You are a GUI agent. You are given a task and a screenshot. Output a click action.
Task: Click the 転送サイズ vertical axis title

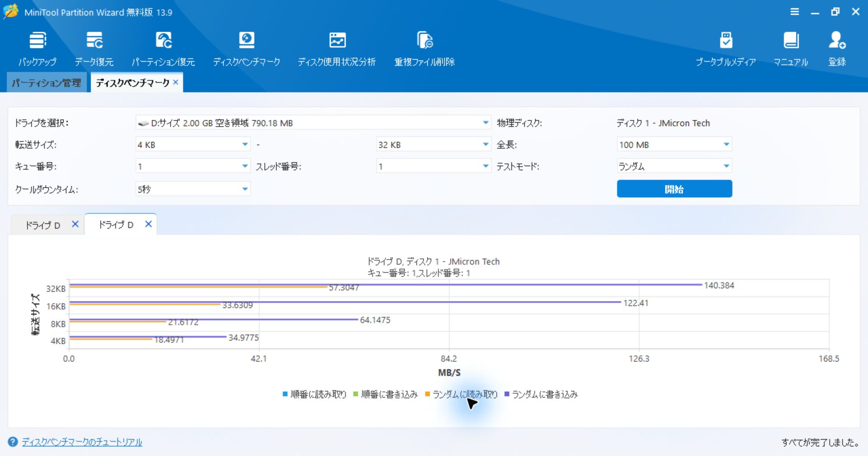(35, 314)
